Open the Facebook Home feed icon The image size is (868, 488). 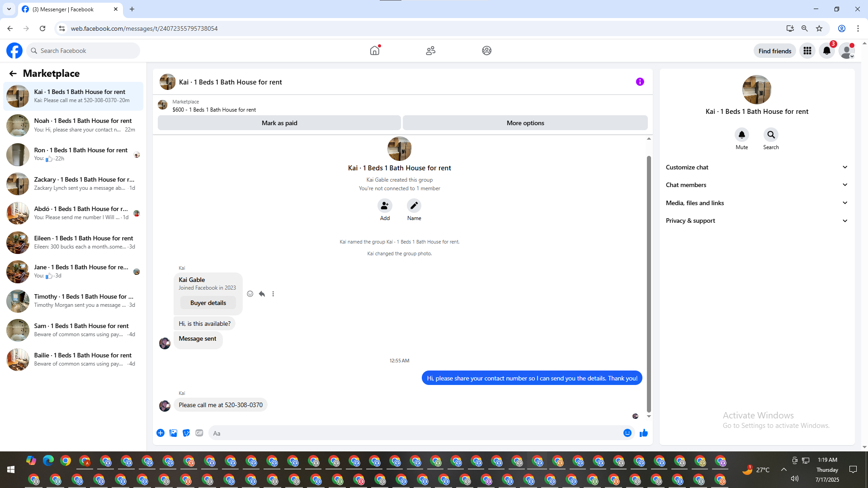tap(375, 51)
